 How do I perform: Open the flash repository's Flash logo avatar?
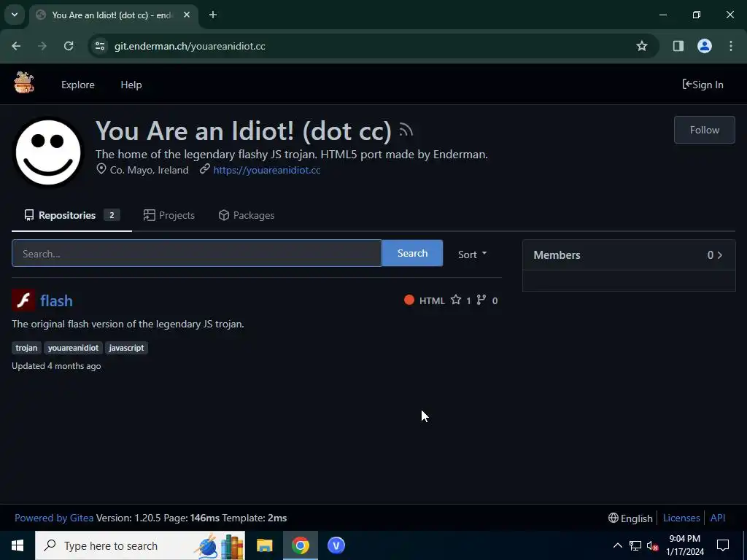(23, 300)
